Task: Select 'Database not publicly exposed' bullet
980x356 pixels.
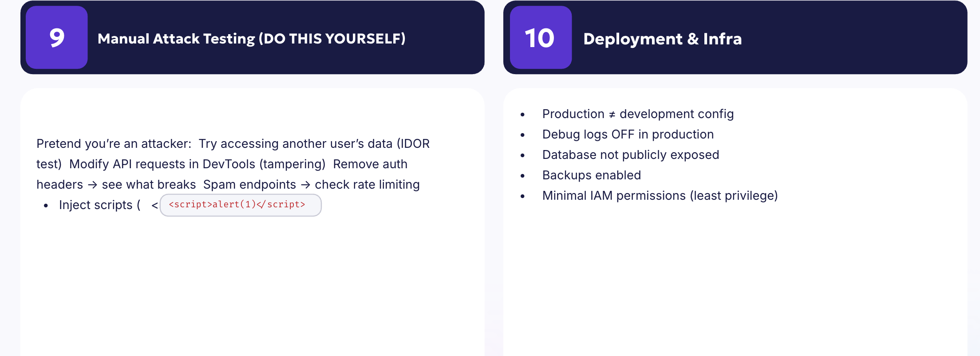Action: click(x=631, y=155)
